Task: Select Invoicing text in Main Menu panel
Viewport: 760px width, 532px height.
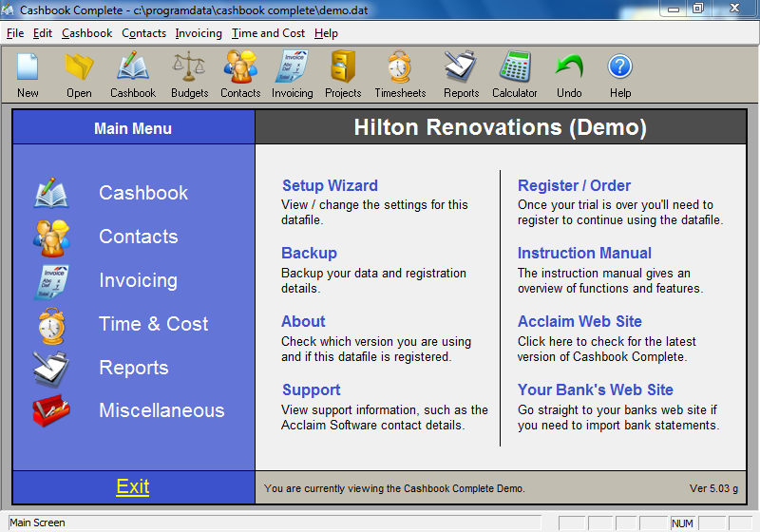Action: (138, 280)
